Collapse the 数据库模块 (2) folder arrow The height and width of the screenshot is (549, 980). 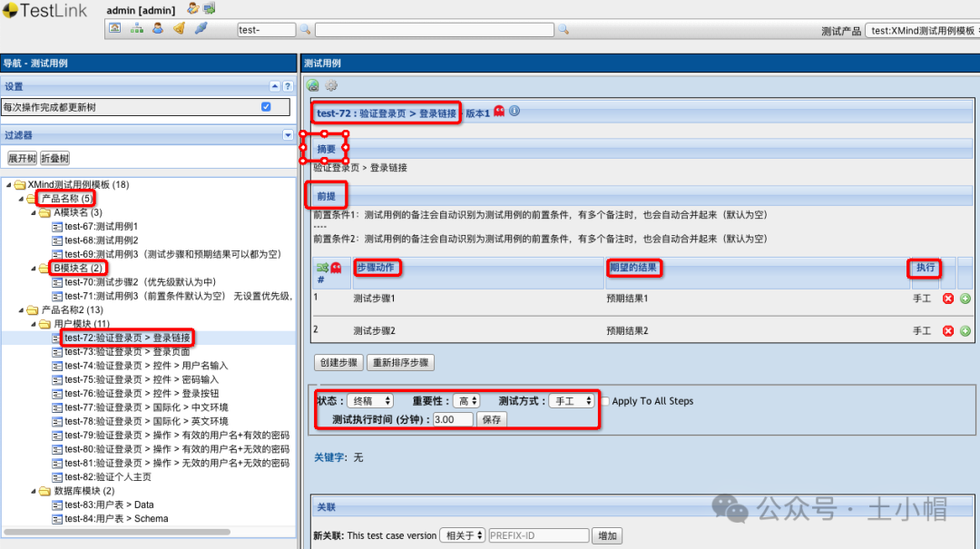pyautogui.click(x=34, y=491)
